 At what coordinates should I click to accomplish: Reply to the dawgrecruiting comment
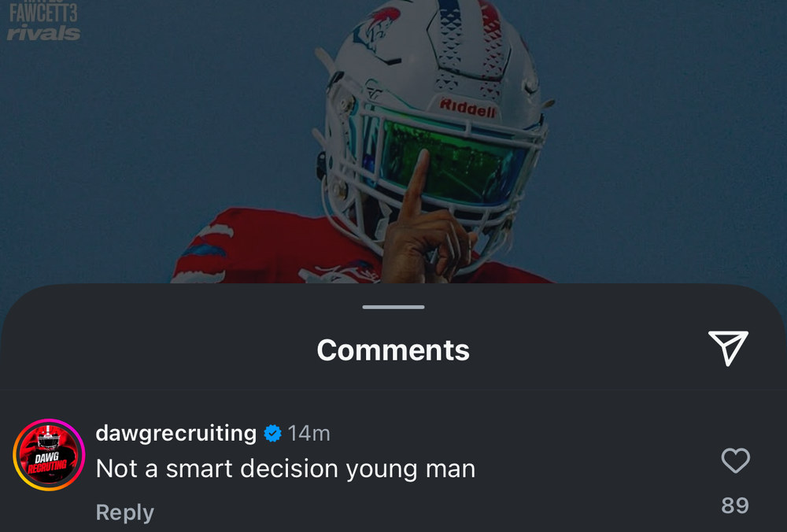pyautogui.click(x=124, y=512)
